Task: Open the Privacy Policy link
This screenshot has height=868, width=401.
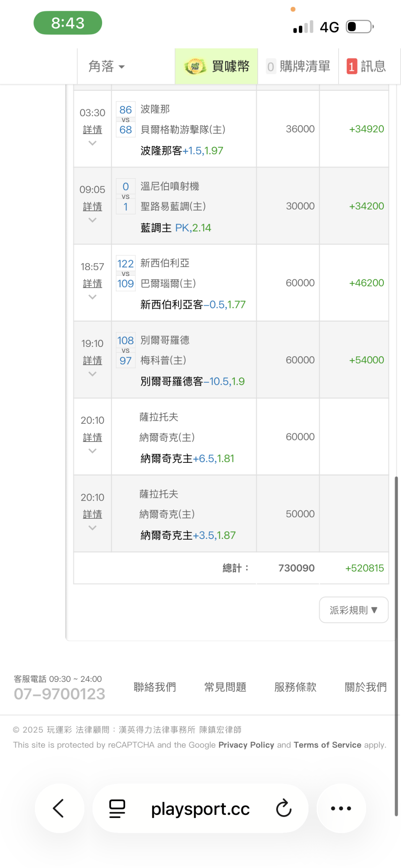Action: 246,745
